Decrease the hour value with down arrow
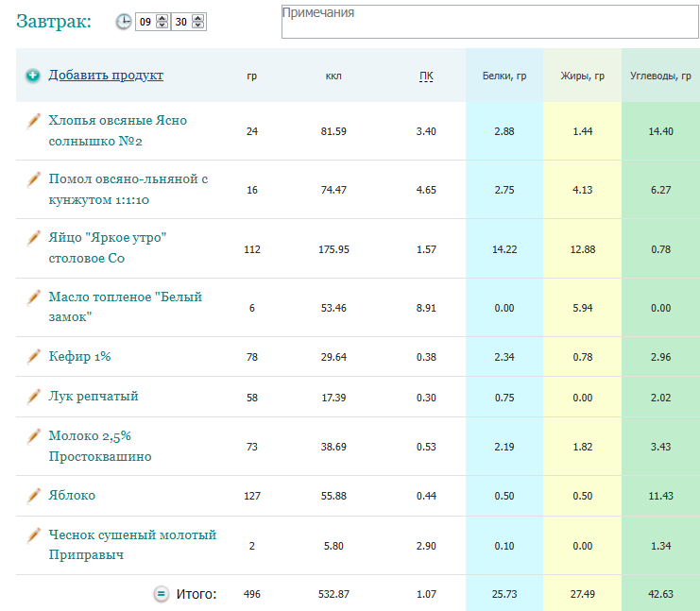Viewport: 700px width, 611px height. 162,25
